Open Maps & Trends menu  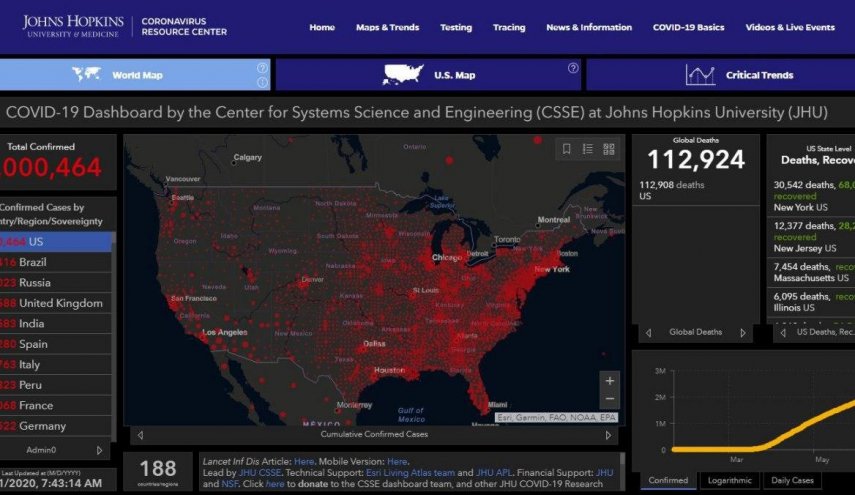tap(387, 27)
